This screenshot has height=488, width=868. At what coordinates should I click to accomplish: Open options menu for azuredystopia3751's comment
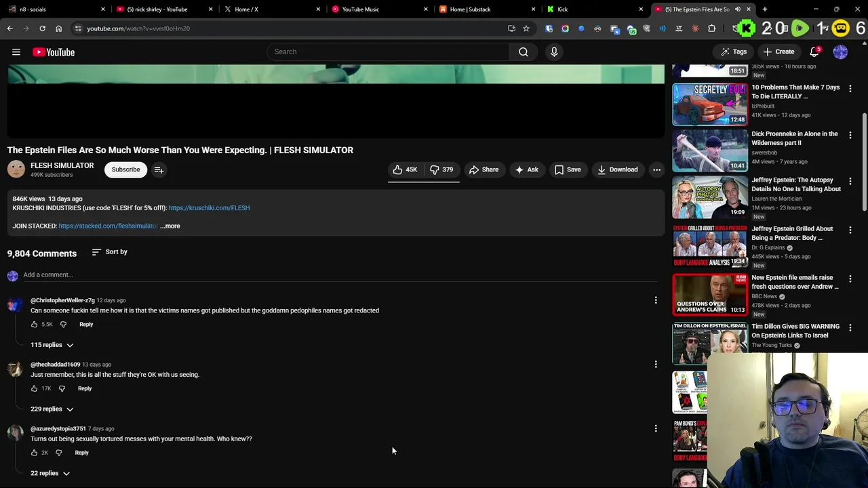click(x=656, y=428)
